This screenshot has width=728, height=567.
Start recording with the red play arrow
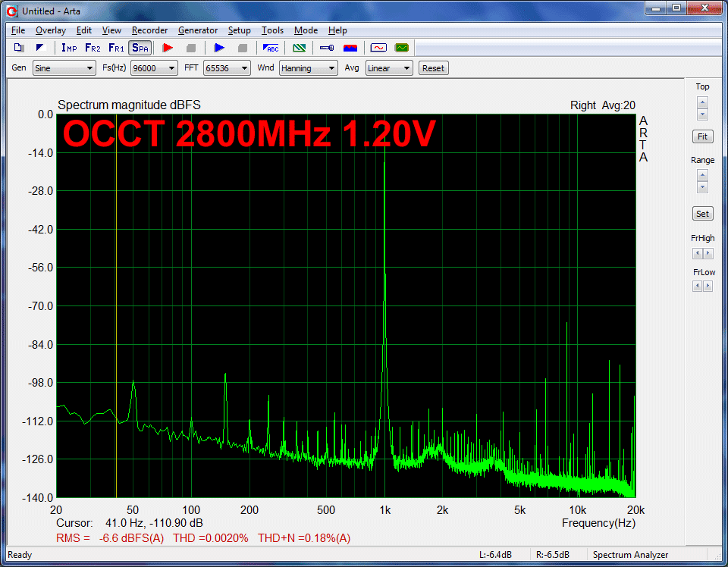coord(168,48)
